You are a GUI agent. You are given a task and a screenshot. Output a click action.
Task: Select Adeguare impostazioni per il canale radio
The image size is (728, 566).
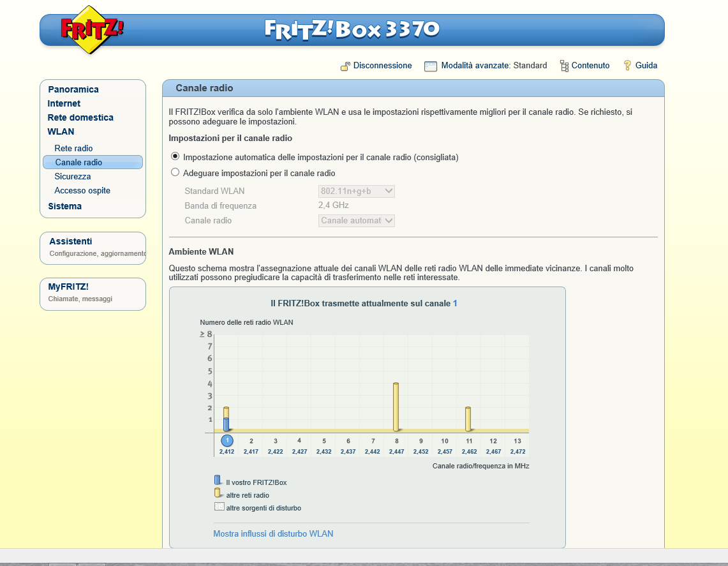[x=175, y=172]
